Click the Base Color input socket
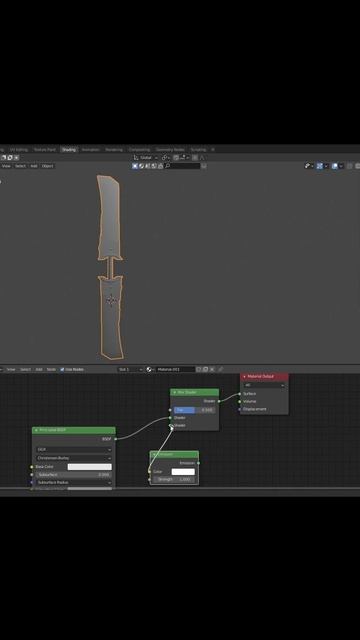Screen dimensions: 360x640 tap(32, 467)
